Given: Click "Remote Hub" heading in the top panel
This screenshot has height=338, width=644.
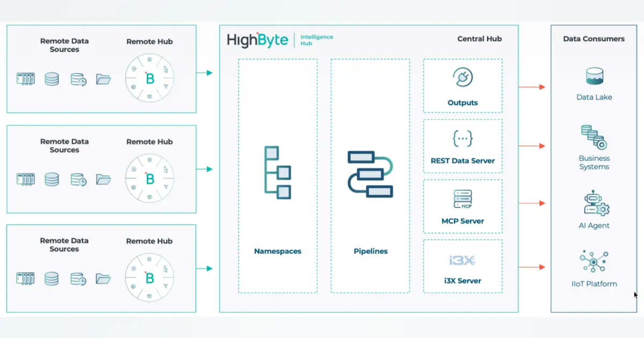Looking at the screenshot, I should tap(150, 41).
